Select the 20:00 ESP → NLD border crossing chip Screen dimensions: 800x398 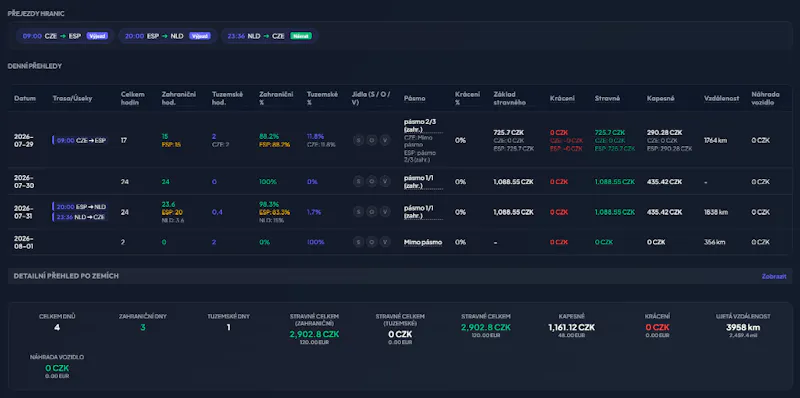click(x=168, y=36)
